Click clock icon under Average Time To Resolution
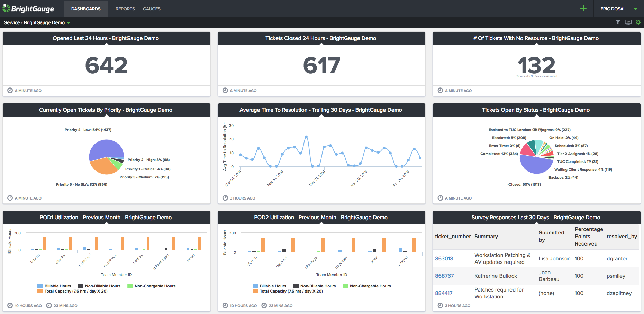644x314 pixels. (225, 198)
